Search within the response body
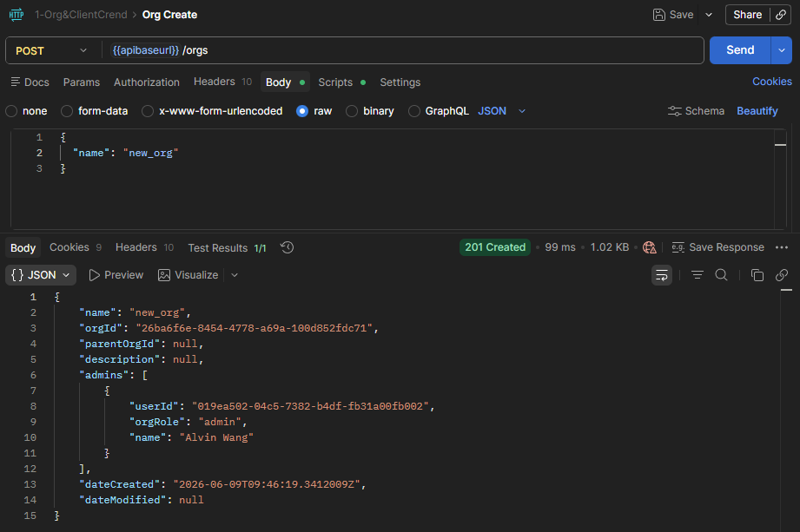Viewport: 800px width, 532px height. point(722,275)
